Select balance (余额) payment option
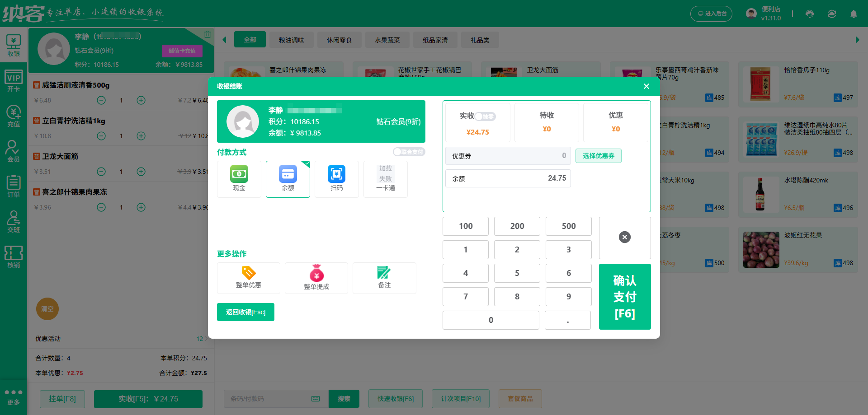The image size is (868, 415). (x=288, y=179)
